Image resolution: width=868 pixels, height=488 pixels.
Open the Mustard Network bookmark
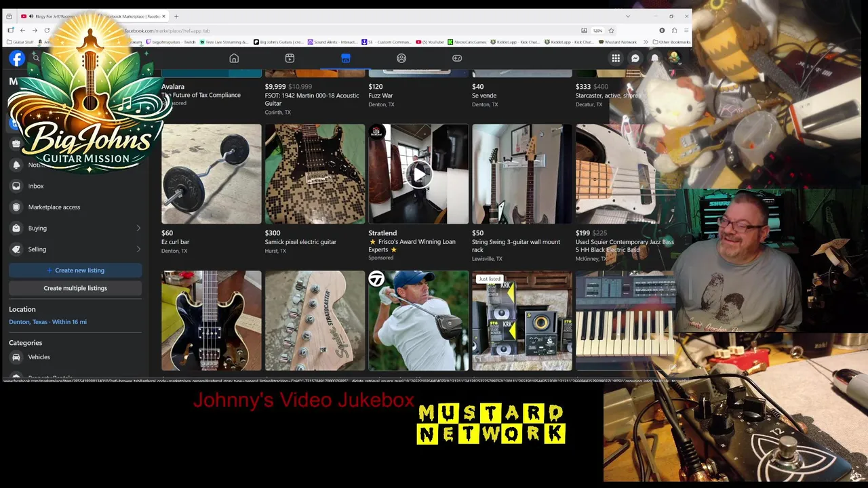tap(618, 42)
